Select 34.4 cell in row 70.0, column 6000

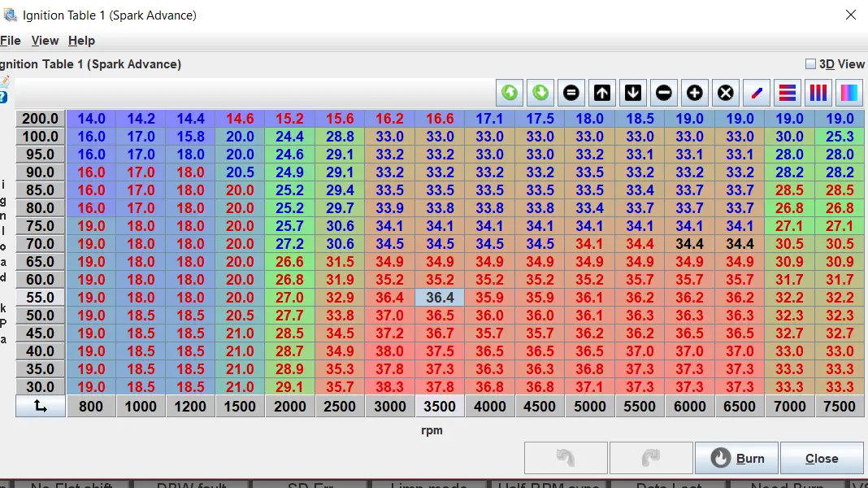[x=689, y=244]
